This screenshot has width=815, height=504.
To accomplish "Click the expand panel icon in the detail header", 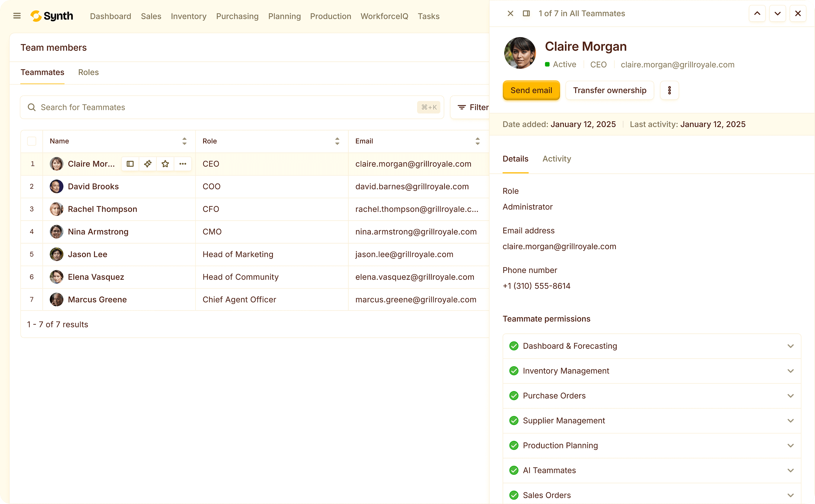I will click(526, 13).
